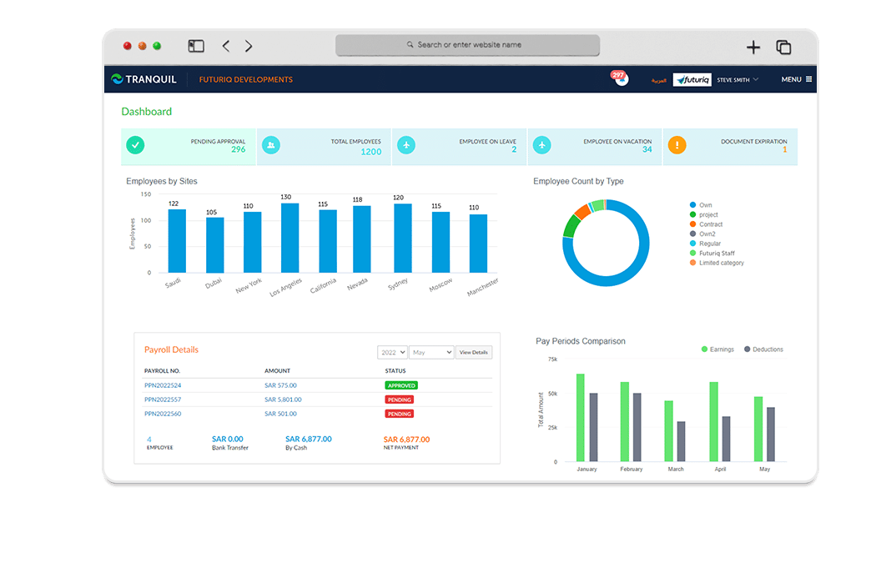Click the Sydney site bar
This screenshot has width=876, height=588.
pos(403,239)
